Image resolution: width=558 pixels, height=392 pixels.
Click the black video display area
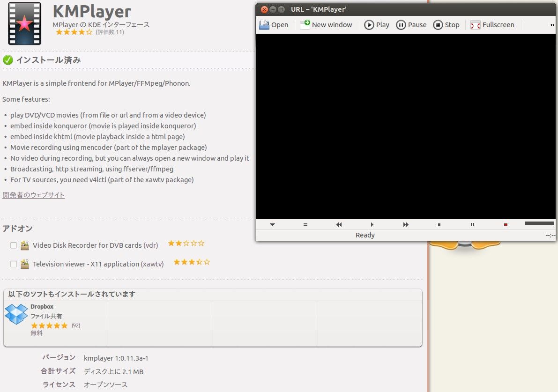(x=405, y=126)
